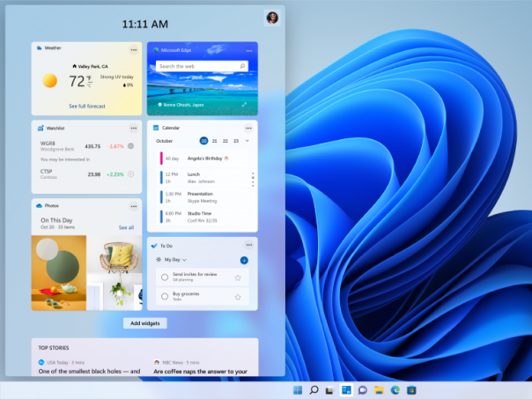The image size is (532, 399).
Task: Click CTSP Contoso stock row
Action: pos(87,174)
